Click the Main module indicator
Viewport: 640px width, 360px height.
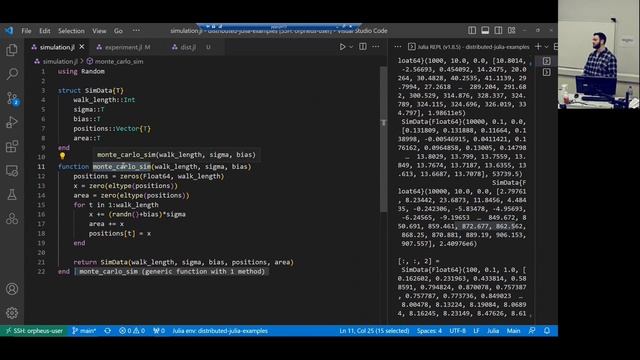click(513, 331)
